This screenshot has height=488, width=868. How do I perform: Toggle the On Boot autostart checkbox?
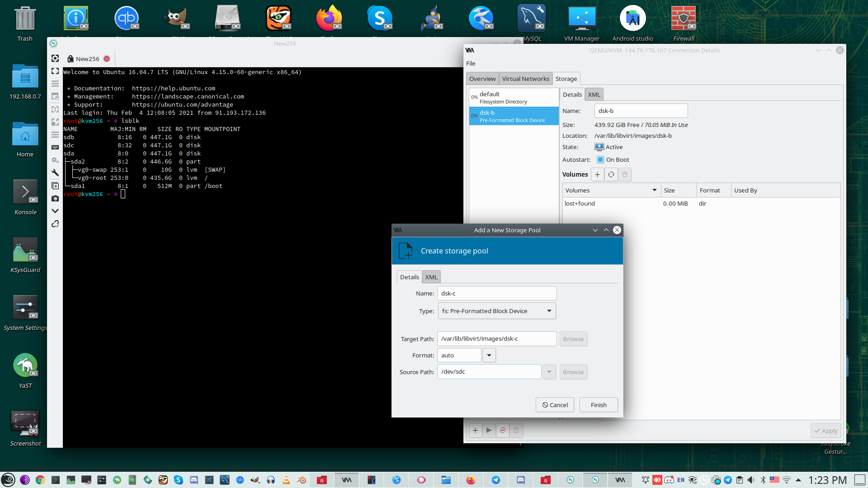coord(600,160)
